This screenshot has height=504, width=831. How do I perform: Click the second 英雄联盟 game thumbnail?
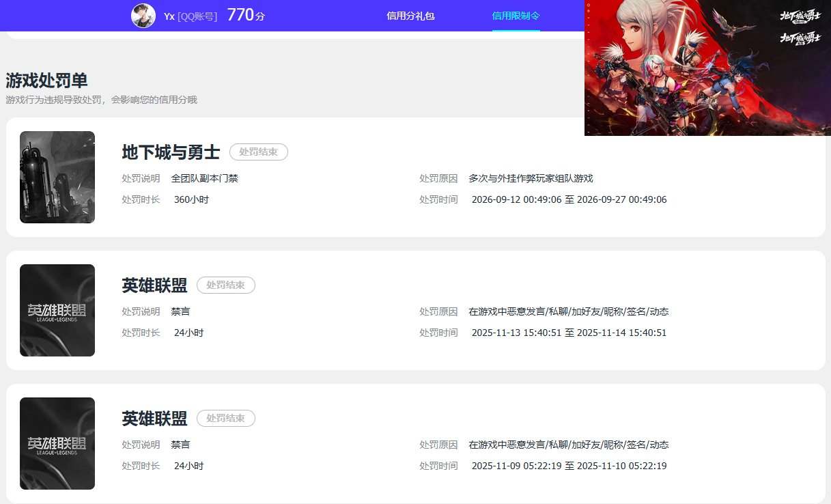click(x=57, y=443)
